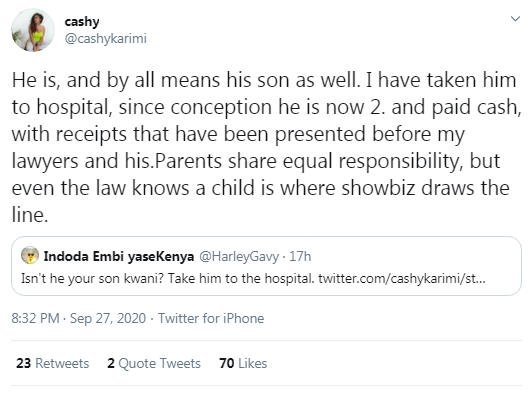Click the tweet's final word "line."
The height and width of the screenshot is (393, 532).
coord(30,215)
